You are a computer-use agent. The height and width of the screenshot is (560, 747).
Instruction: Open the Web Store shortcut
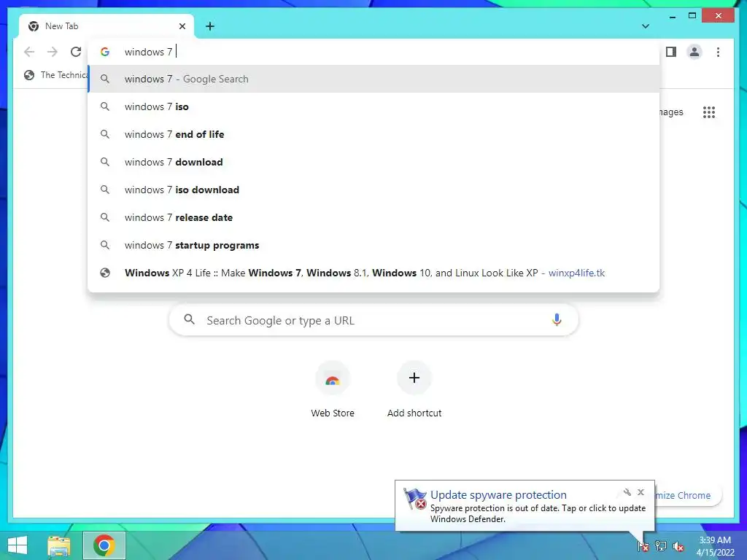pos(333,391)
